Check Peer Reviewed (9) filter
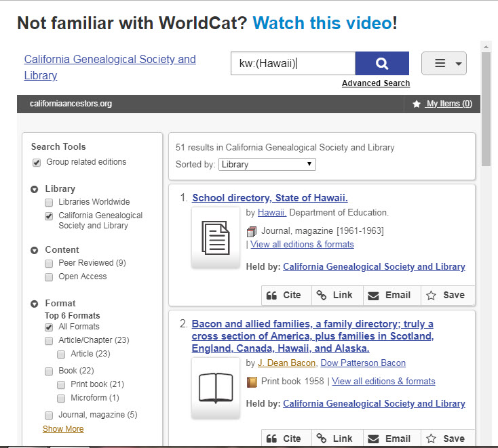This screenshot has height=448, width=498. point(49,264)
